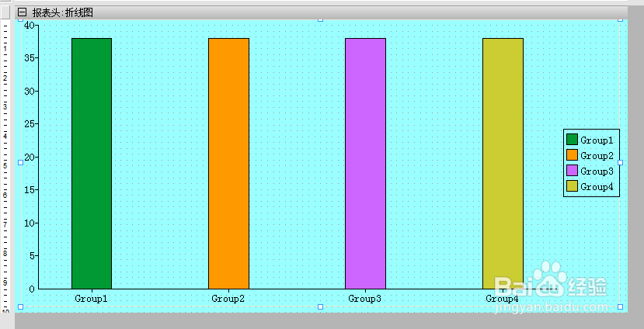Select the Group2 legend label
This screenshot has height=329, width=644.
tap(597, 156)
